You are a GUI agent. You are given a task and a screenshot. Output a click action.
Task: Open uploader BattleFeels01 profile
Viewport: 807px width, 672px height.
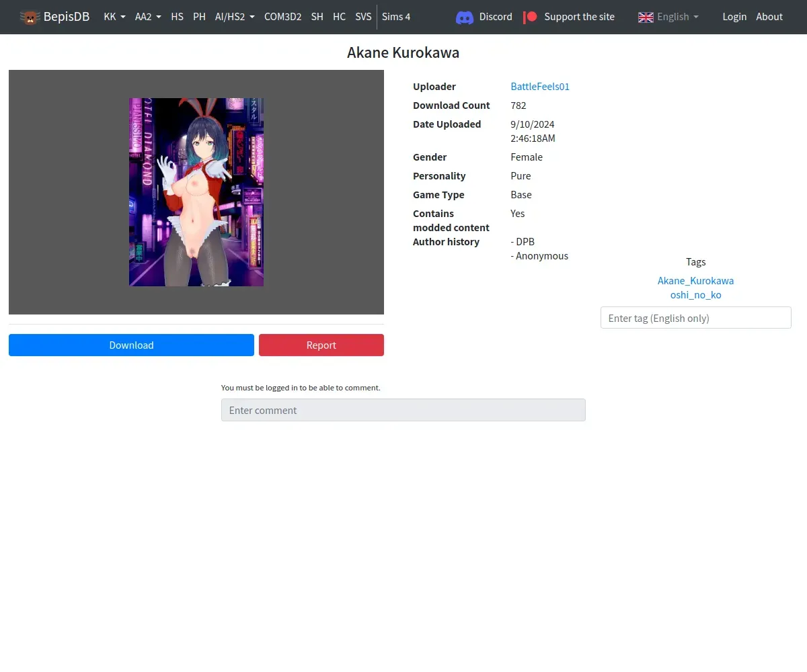pos(540,87)
